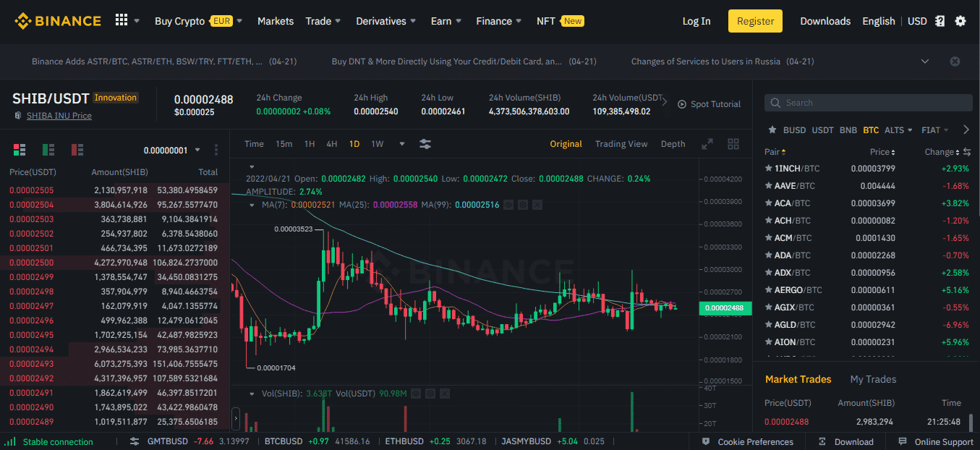Focus the market pair Search field

[x=869, y=103]
